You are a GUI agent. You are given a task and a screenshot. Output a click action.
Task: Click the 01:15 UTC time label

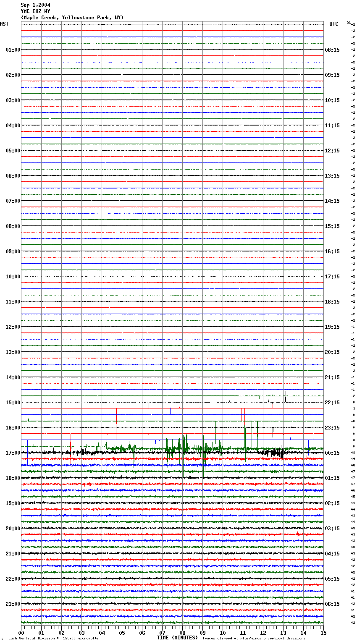pyautogui.click(x=332, y=478)
